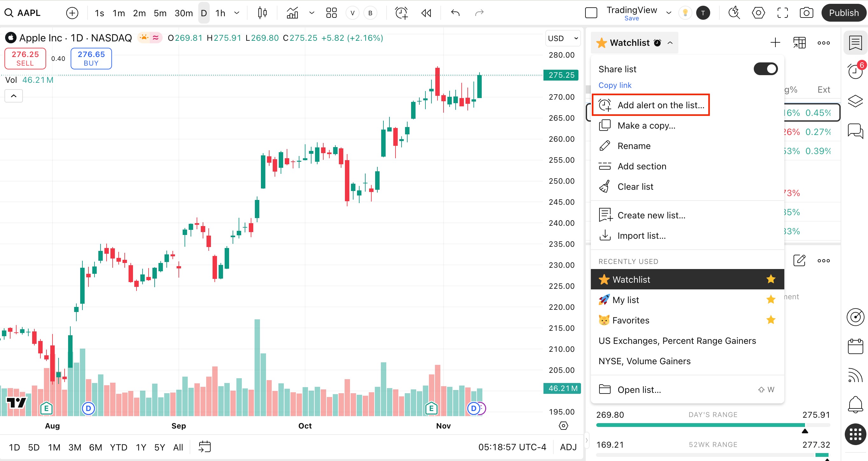Click the layout setup grid icon
The height and width of the screenshot is (461, 868).
(331, 13)
